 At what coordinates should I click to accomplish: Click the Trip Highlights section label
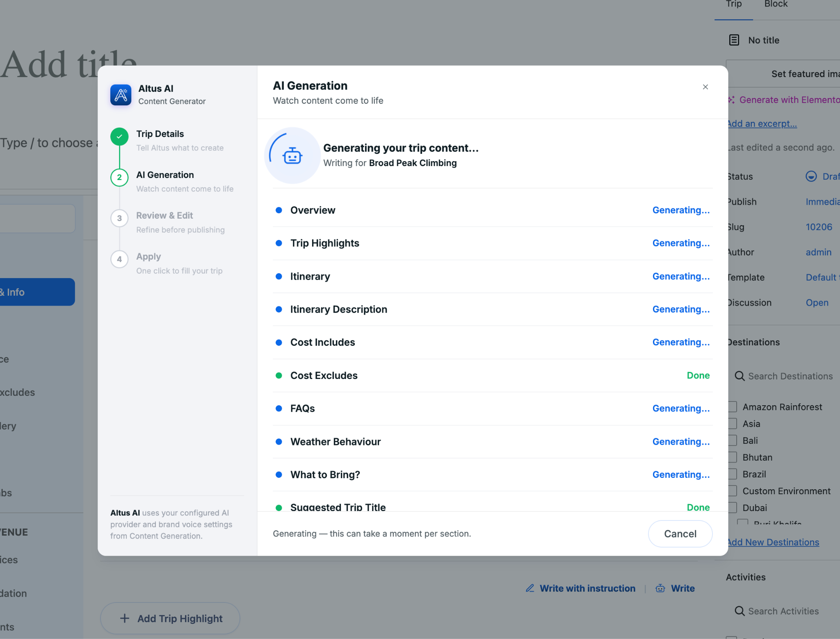325,243
